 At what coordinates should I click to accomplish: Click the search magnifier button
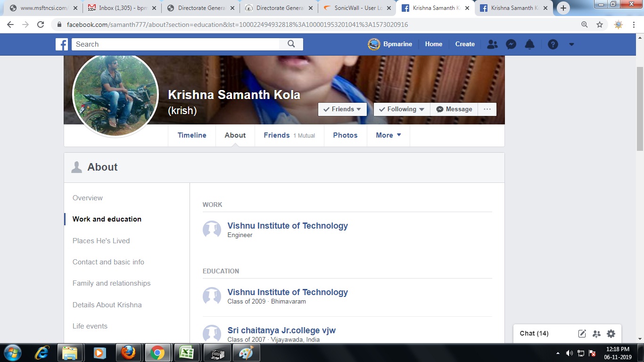(291, 44)
